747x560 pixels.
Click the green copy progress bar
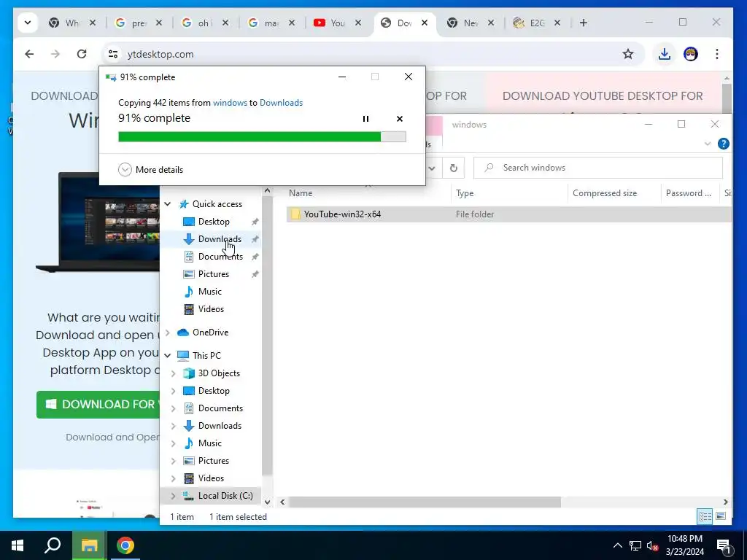(262, 136)
